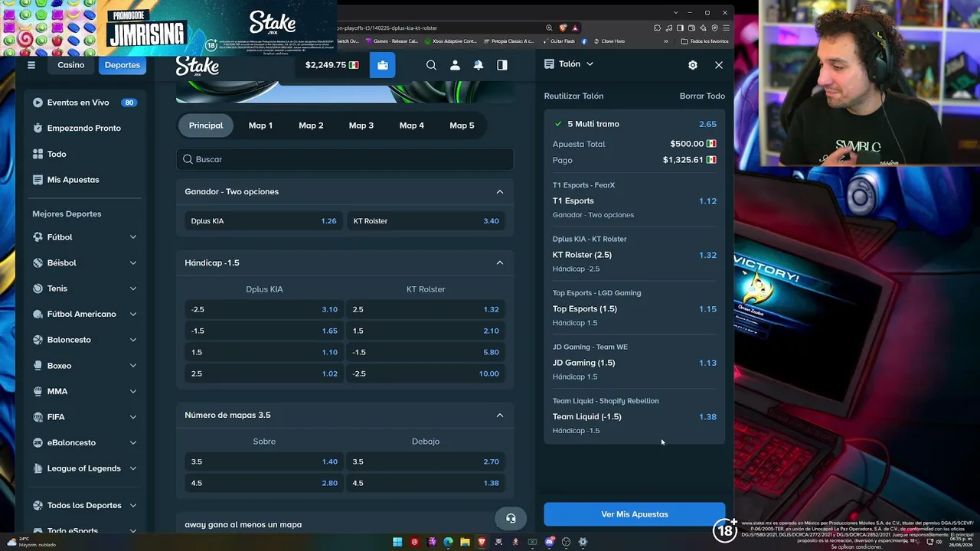
Task: Switch to the Deportes tab
Action: (122, 65)
